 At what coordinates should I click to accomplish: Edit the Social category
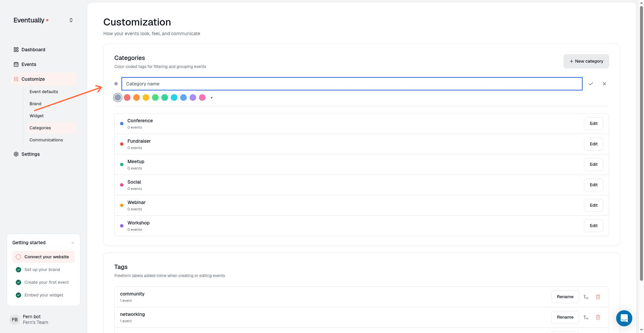pyautogui.click(x=593, y=185)
